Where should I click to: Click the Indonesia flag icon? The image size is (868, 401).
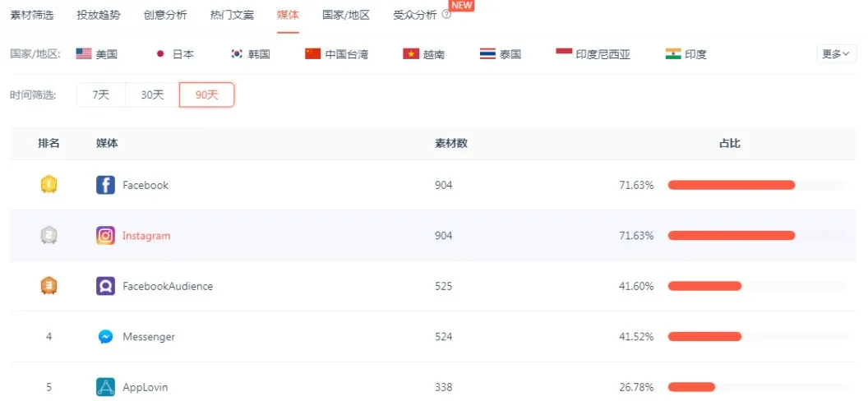564,53
